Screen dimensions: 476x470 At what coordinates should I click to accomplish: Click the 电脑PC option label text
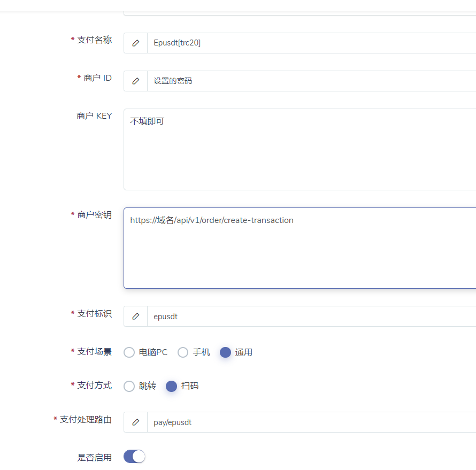coord(153,352)
